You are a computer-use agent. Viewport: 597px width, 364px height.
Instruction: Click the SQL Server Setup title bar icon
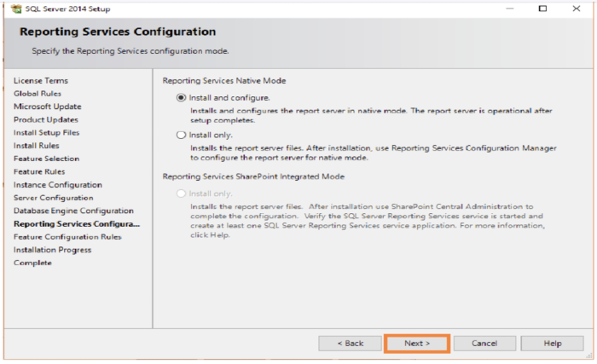pyautogui.click(x=16, y=9)
